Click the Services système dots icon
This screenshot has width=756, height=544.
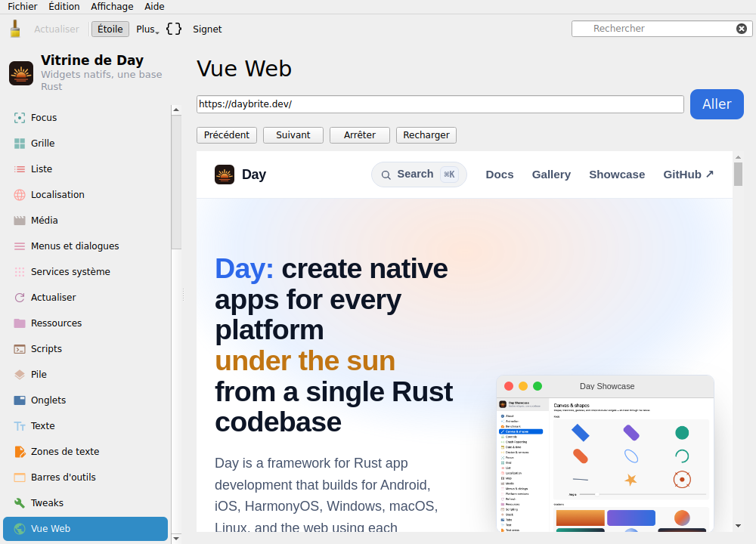click(x=20, y=272)
